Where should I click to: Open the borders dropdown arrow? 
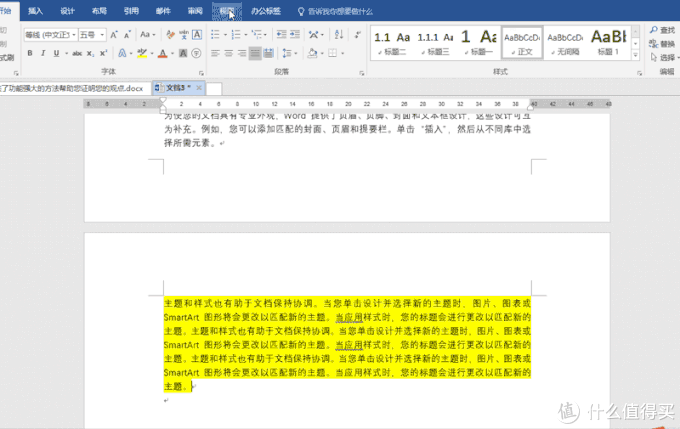pos(342,53)
